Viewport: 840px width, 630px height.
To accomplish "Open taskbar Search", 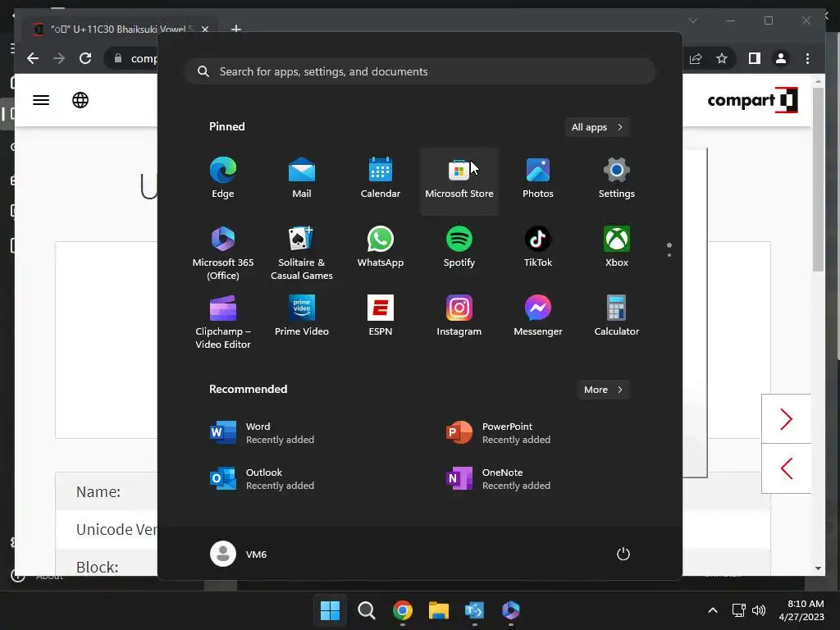I will 367,610.
